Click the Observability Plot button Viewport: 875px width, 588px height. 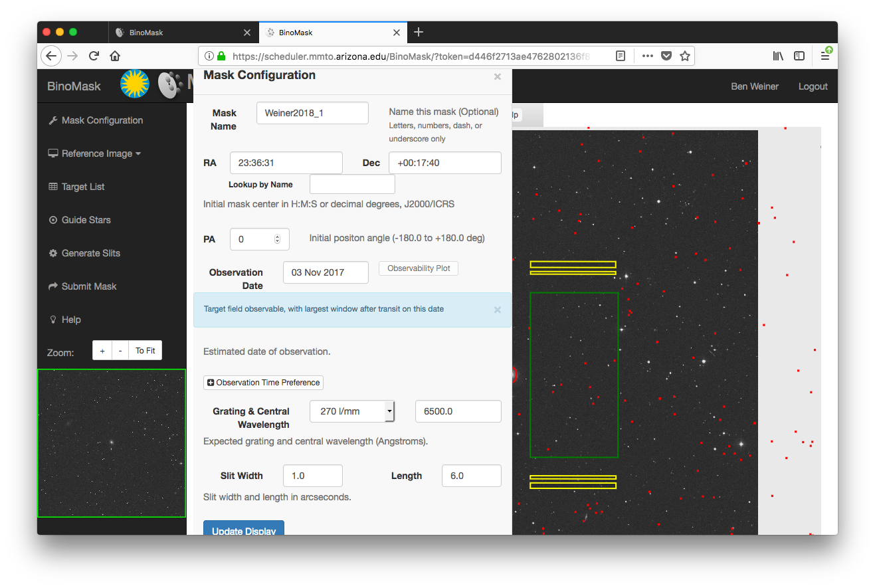[419, 268]
